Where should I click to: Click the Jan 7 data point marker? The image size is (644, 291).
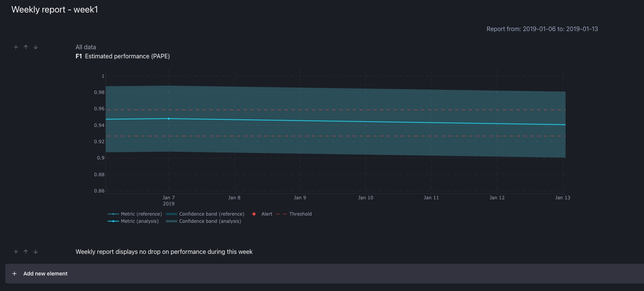tap(169, 119)
